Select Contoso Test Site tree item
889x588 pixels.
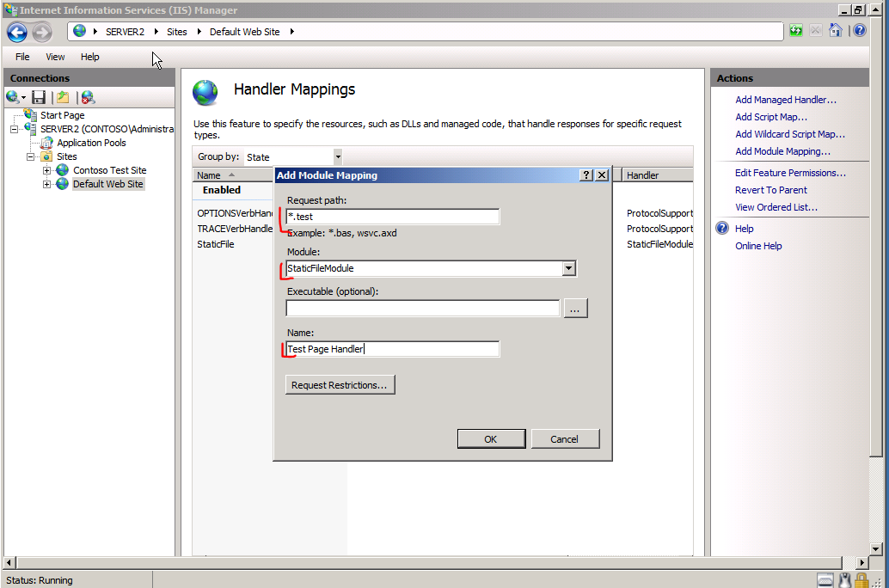coord(109,170)
